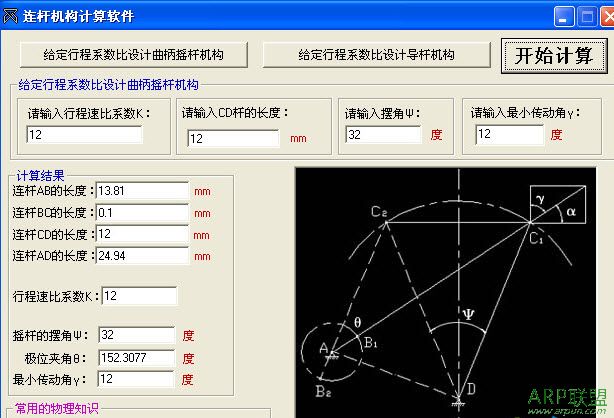The width and height of the screenshot is (614, 418).
Task: Click the 开始计算 button
Action: click(554, 55)
